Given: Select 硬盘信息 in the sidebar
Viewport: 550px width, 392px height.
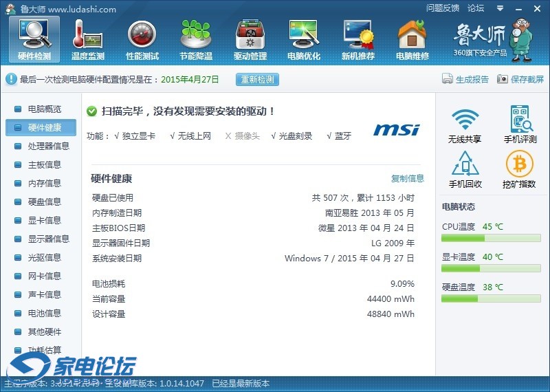Looking at the screenshot, I should [44, 202].
